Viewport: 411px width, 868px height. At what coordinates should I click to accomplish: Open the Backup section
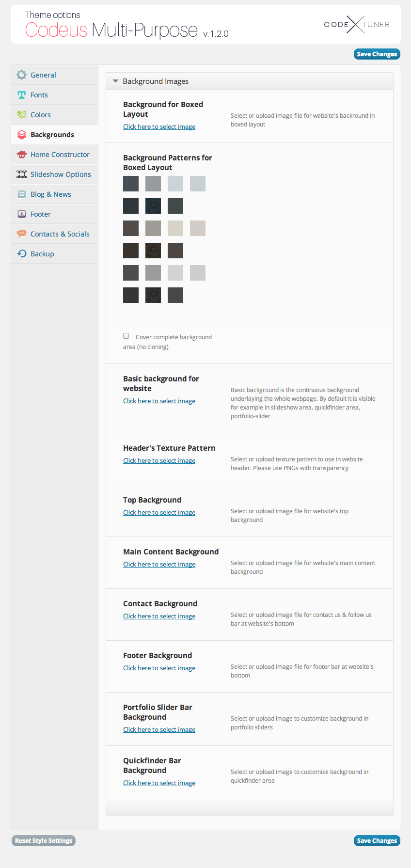point(55,254)
